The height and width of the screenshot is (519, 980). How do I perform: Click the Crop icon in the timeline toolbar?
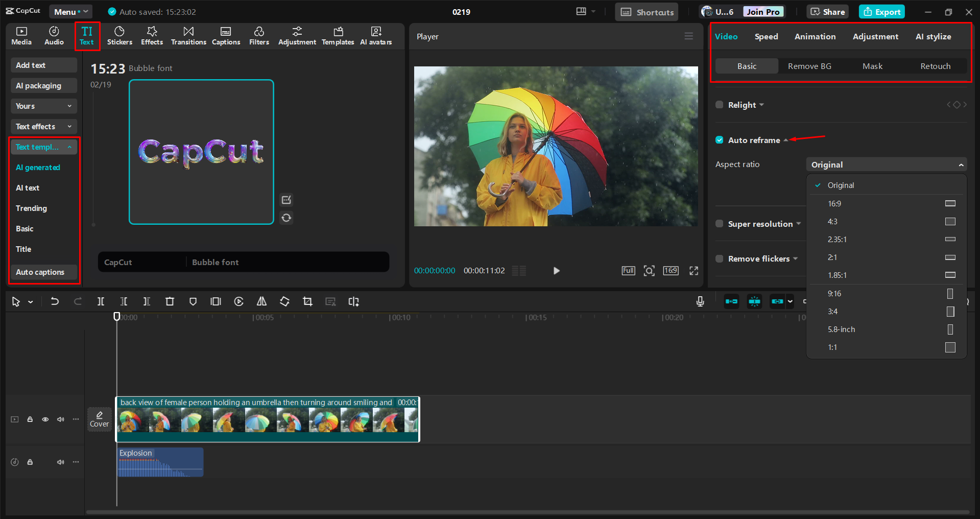click(307, 301)
